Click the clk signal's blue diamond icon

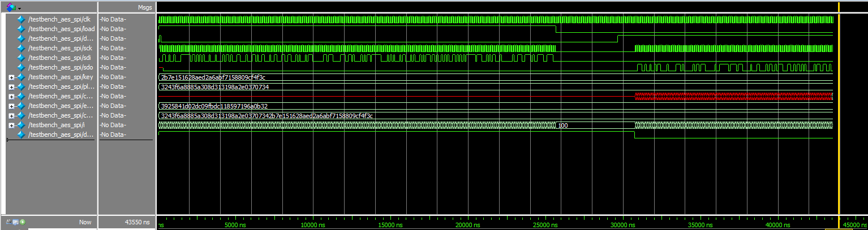click(22, 19)
